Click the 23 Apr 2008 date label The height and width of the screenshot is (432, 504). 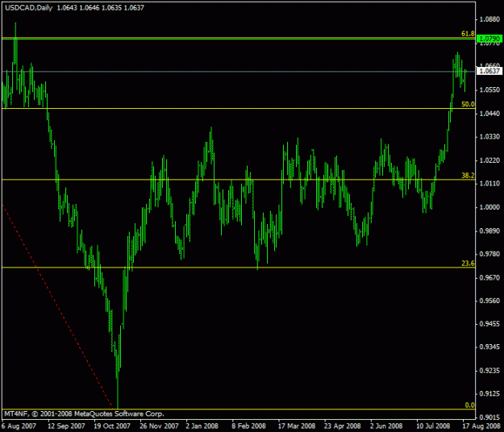pyautogui.click(x=343, y=426)
